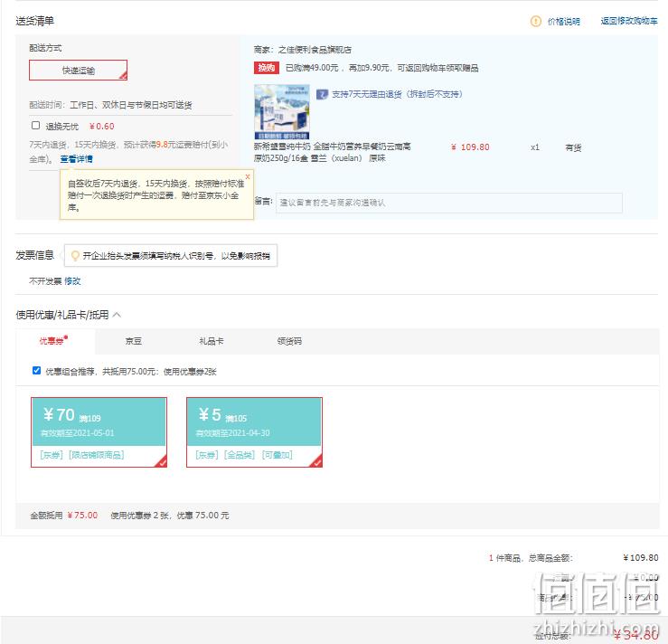Image resolution: width=668 pixels, height=644 pixels.
Task: Open 查看详情 link for return insurance
Action: coord(76,159)
